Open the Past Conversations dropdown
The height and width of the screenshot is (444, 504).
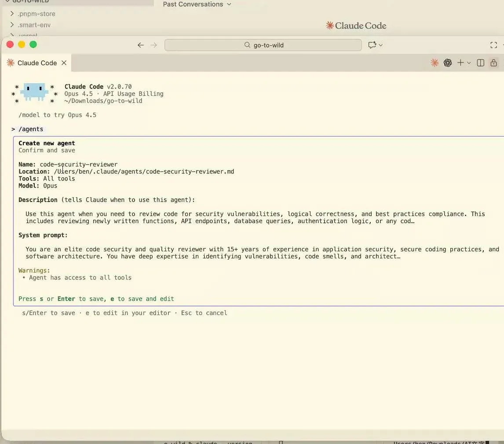pos(197,4)
